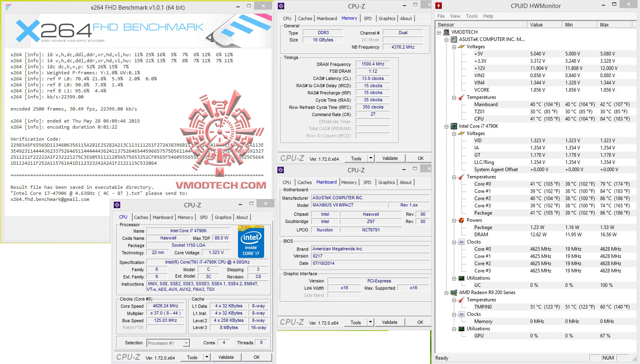Viewport: 640px width, 364px height.
Task: Select the AMD Radeon R9 200 Series card icon
Action: coord(454,292)
